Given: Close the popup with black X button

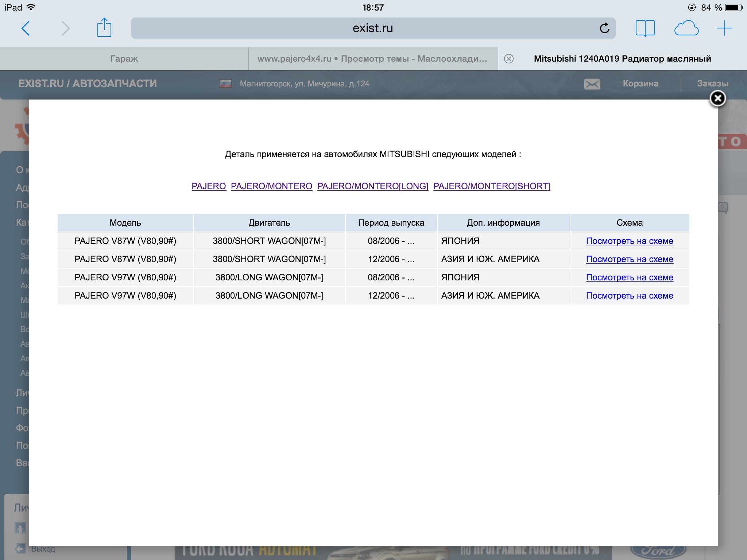Looking at the screenshot, I should 717,98.
